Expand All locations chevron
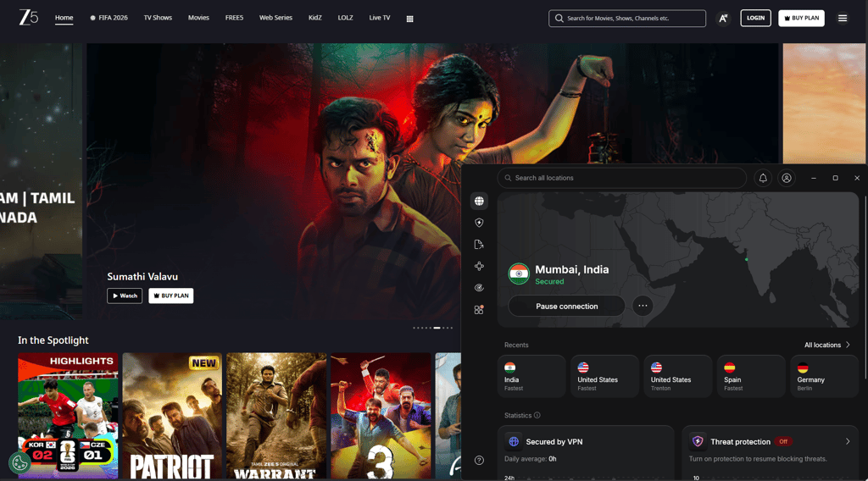The image size is (868, 481). pos(848,345)
